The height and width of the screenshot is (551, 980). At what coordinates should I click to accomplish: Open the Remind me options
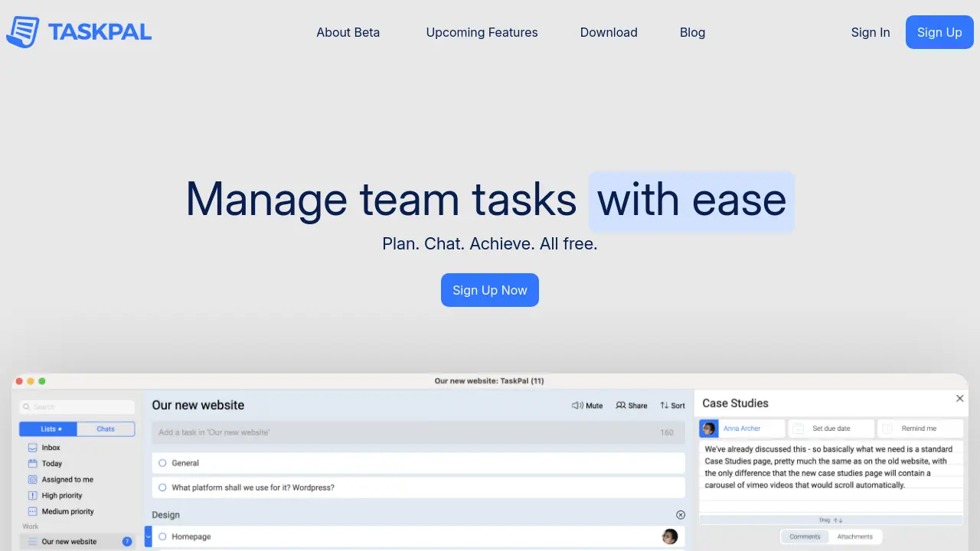pyautogui.click(x=921, y=428)
